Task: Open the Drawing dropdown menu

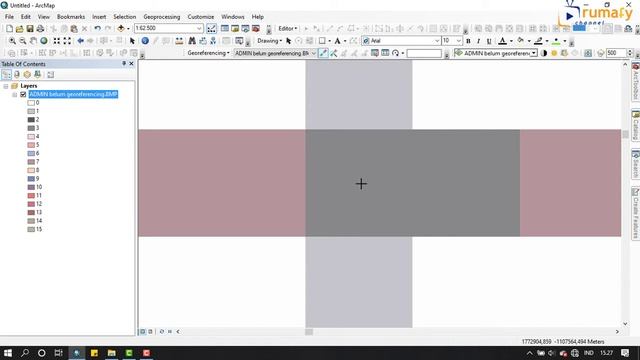Action: [x=269, y=41]
